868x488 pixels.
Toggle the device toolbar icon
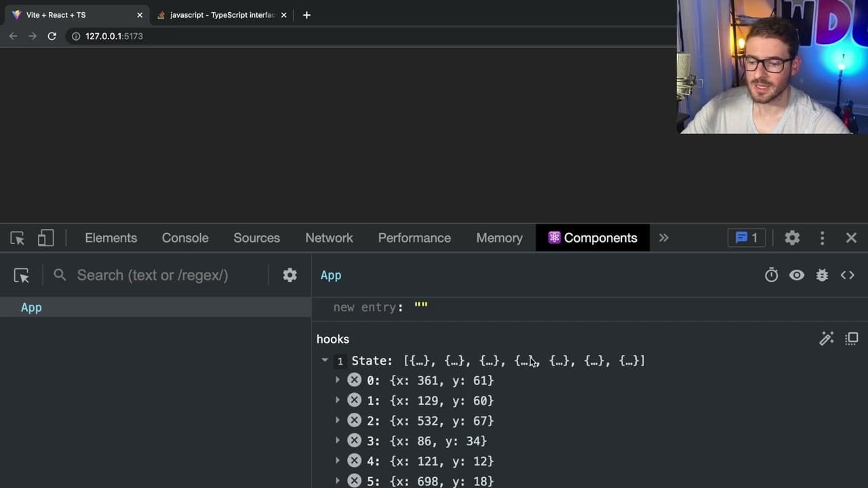tap(45, 238)
